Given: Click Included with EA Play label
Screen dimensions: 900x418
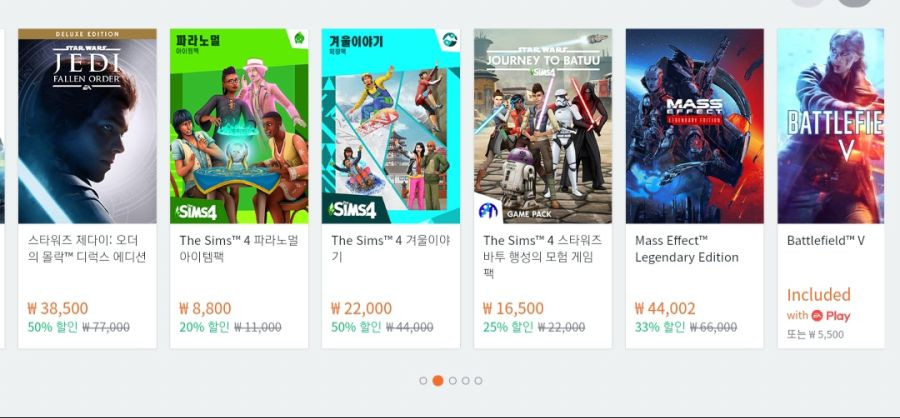Looking at the screenshot, I should pyautogui.click(x=818, y=305).
